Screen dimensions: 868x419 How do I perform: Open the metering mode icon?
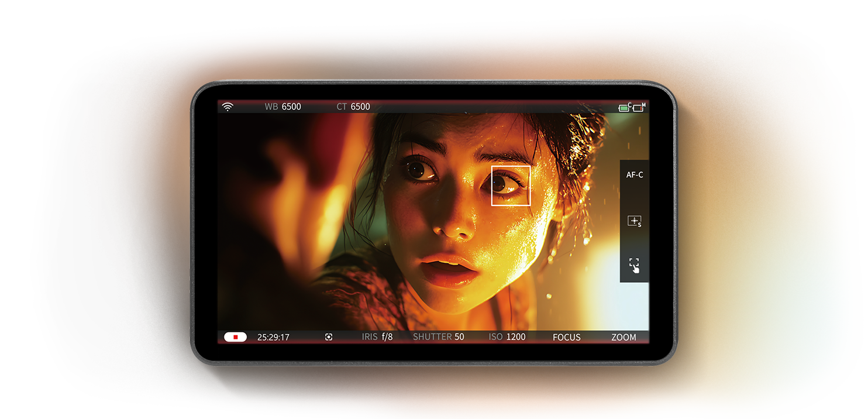(329, 337)
